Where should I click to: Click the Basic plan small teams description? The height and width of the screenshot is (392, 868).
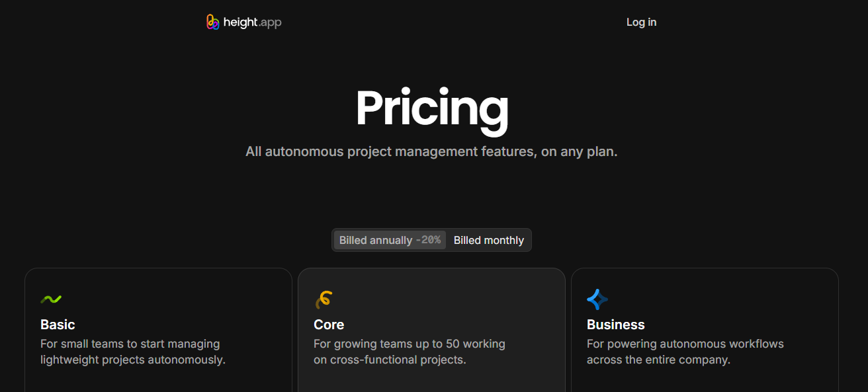[x=133, y=352]
